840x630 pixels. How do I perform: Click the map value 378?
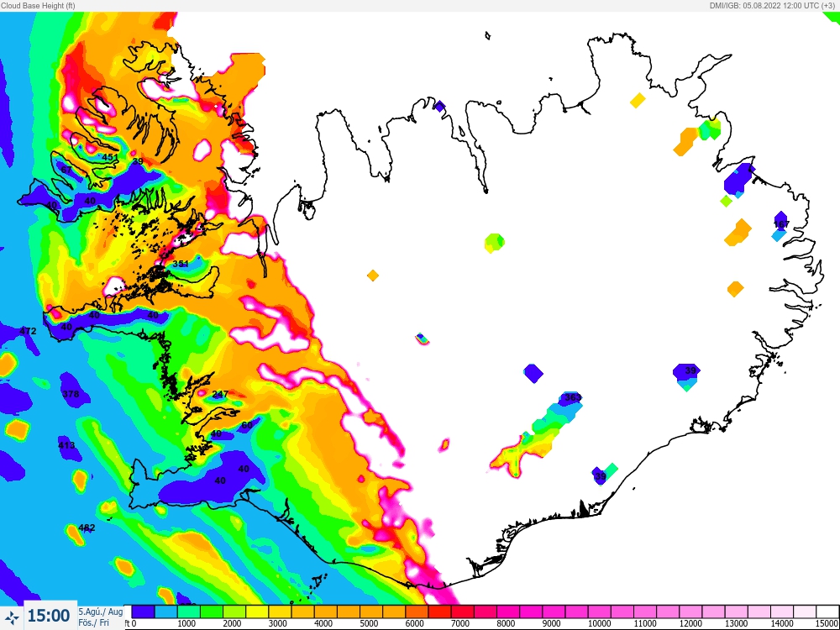71,394
